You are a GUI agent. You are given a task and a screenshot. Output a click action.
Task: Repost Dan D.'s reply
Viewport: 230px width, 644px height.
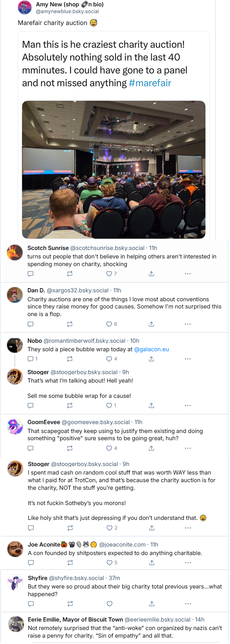point(70,324)
